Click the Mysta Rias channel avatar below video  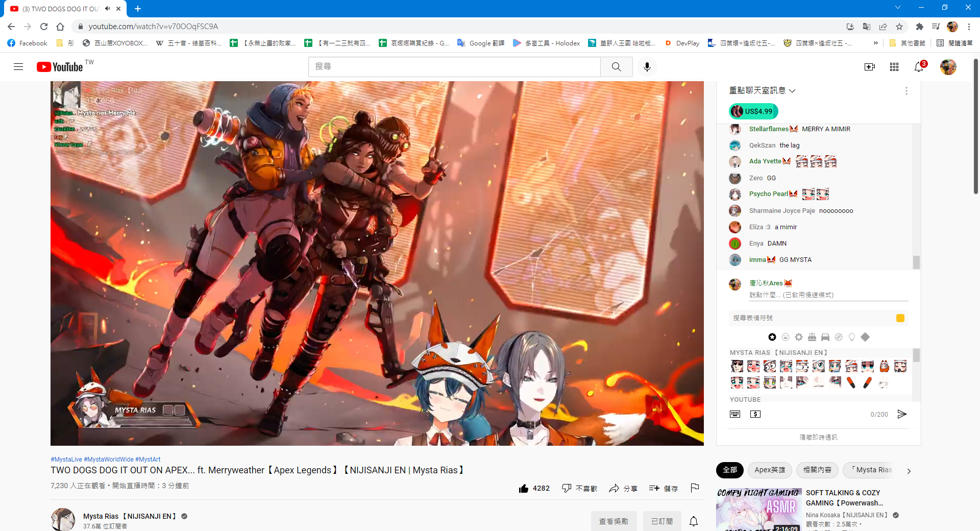(x=63, y=520)
